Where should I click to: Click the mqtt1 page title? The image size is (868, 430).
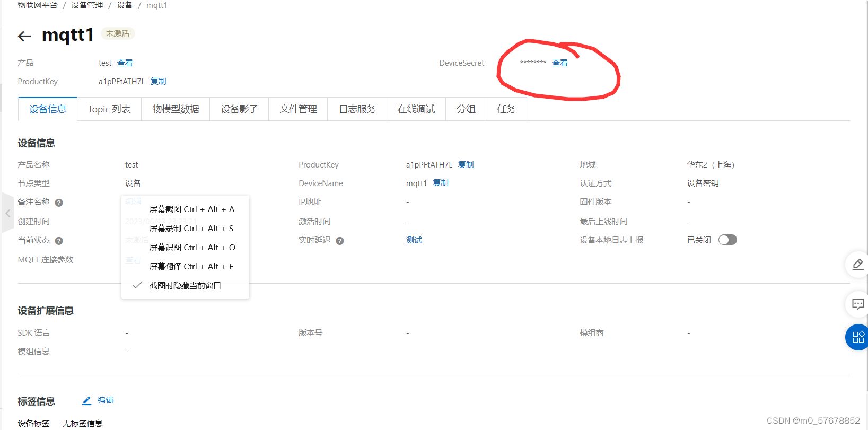(68, 35)
